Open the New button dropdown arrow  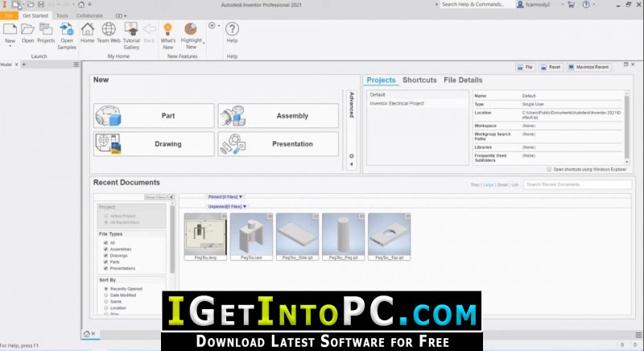10,47
